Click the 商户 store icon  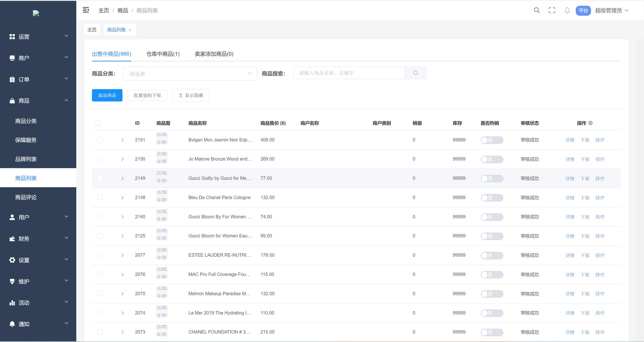point(12,58)
